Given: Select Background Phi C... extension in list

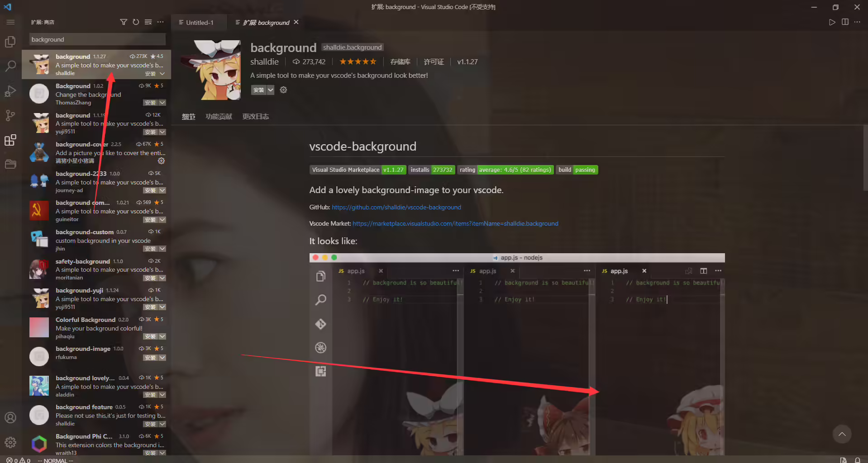Looking at the screenshot, I should tap(96, 444).
